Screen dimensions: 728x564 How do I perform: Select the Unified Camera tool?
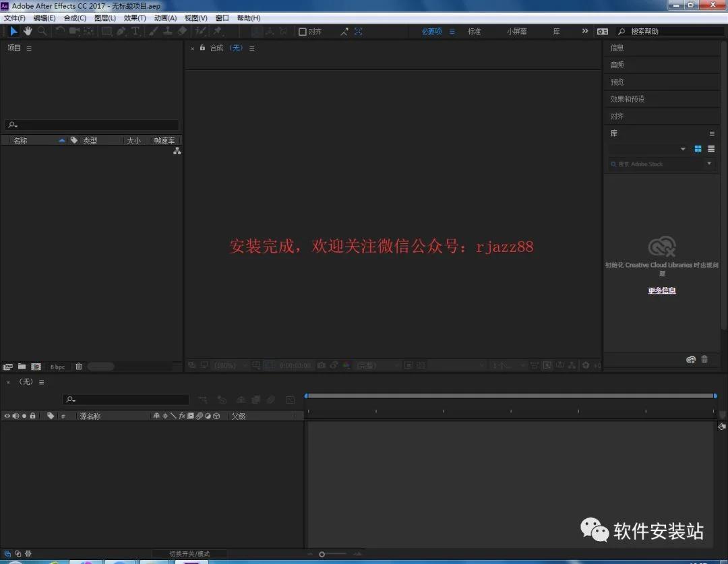[74, 31]
